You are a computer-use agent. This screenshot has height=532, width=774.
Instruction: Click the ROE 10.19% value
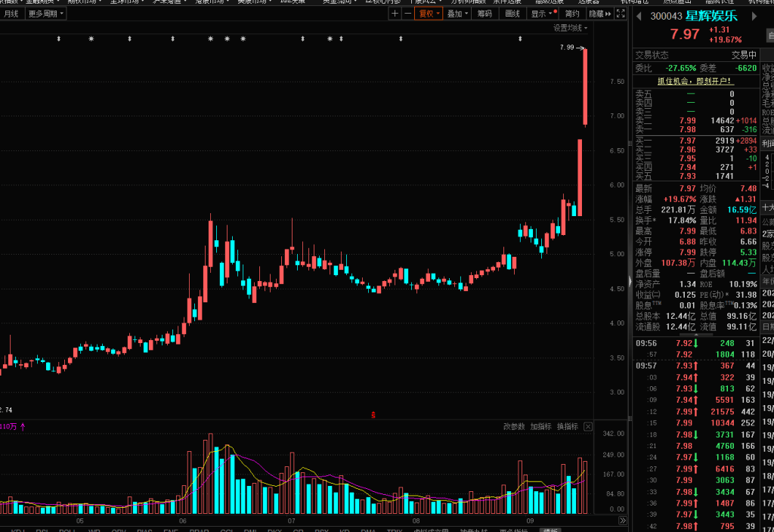[x=743, y=284]
